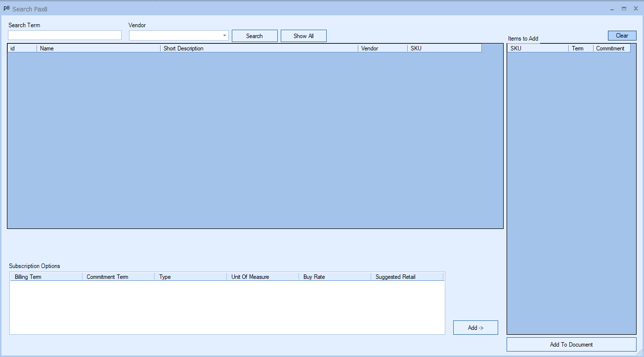Screen dimensions: 644x357
Task: Maximize the Search Pax8 window
Action: [624, 9]
